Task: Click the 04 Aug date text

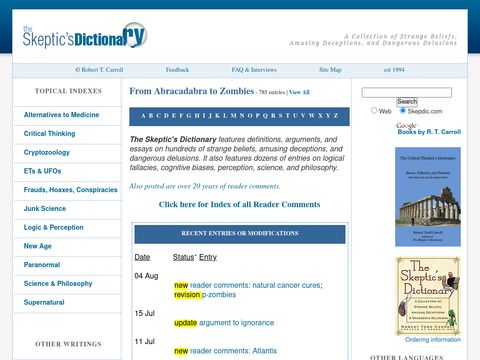Action: 146,276
